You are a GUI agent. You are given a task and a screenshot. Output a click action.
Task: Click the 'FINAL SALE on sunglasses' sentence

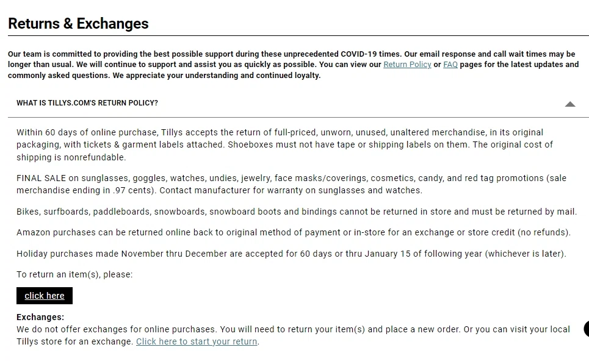(244, 178)
